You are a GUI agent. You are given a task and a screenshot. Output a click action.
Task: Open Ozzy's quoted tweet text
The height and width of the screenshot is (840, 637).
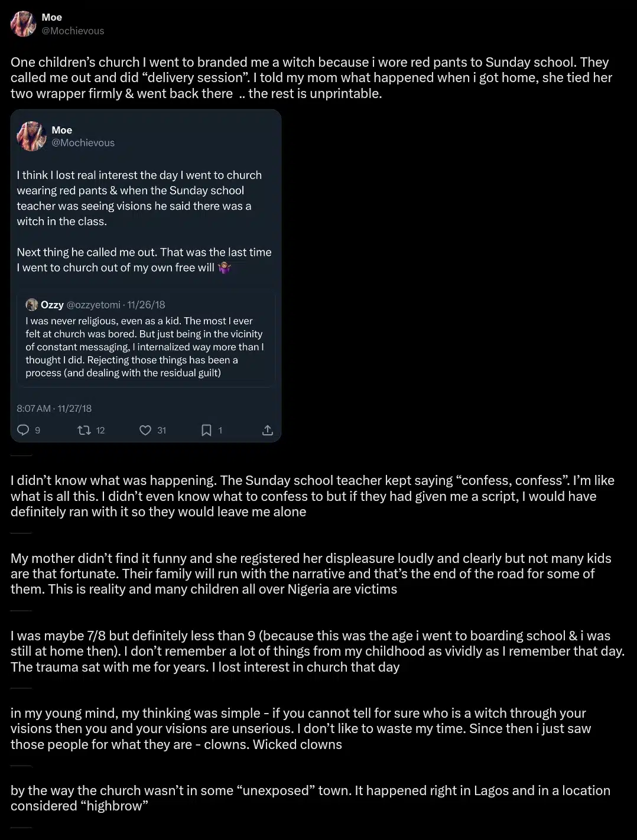144,347
